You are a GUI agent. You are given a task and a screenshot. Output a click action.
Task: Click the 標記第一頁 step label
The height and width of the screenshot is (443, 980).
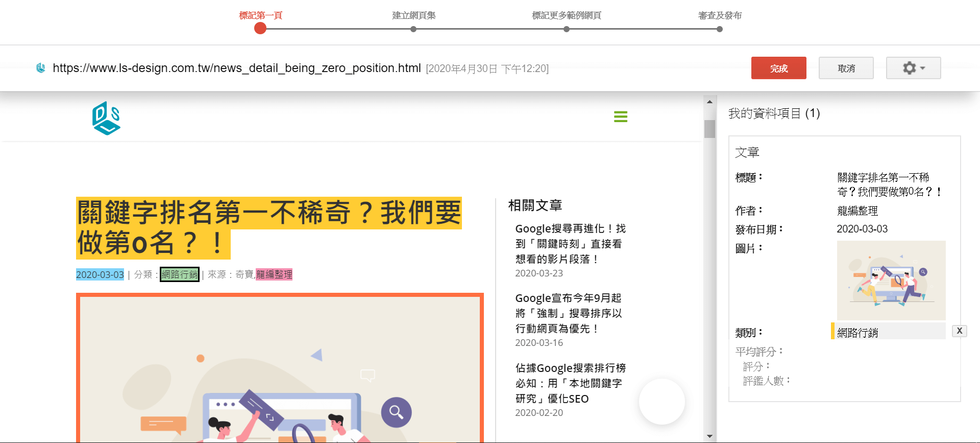pos(260,15)
